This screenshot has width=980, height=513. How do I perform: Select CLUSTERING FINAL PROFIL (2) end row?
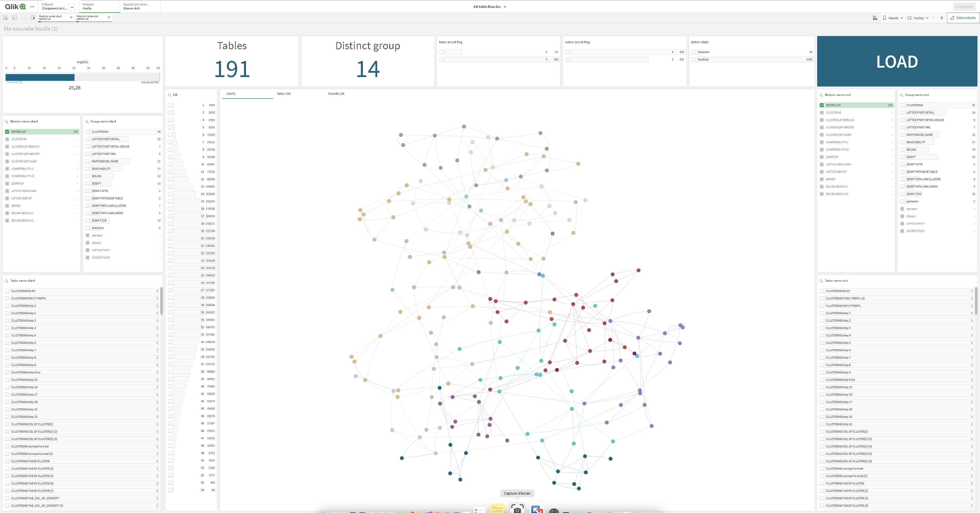pyautogui.click(x=896, y=298)
